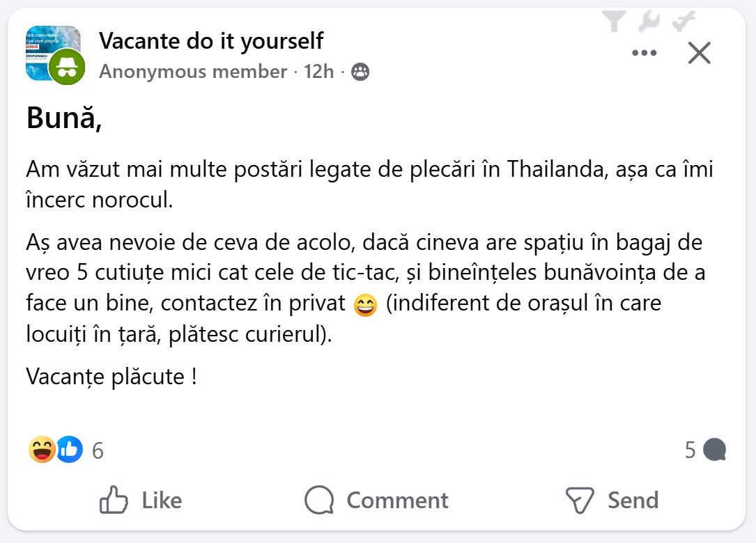Open the group cover photo thumbnail
Viewport: 756px width, 543px height.
pyautogui.click(x=49, y=49)
